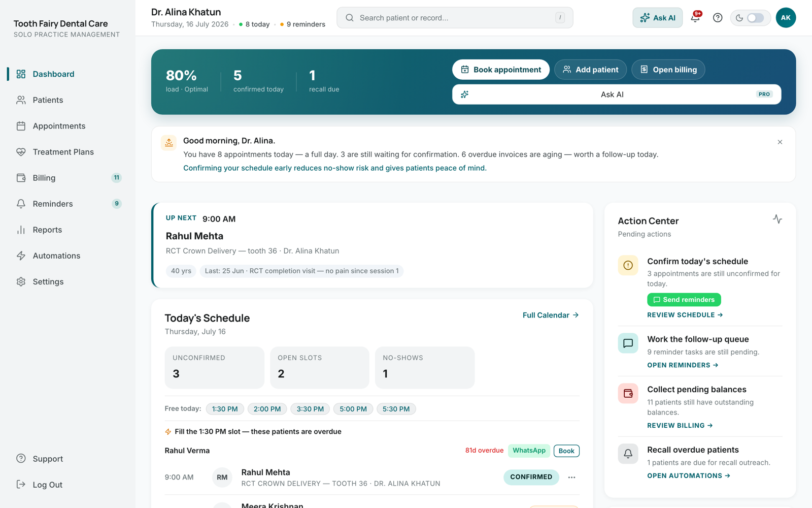Click the Appointments calendar icon
This screenshot has height=508, width=812.
21,126
